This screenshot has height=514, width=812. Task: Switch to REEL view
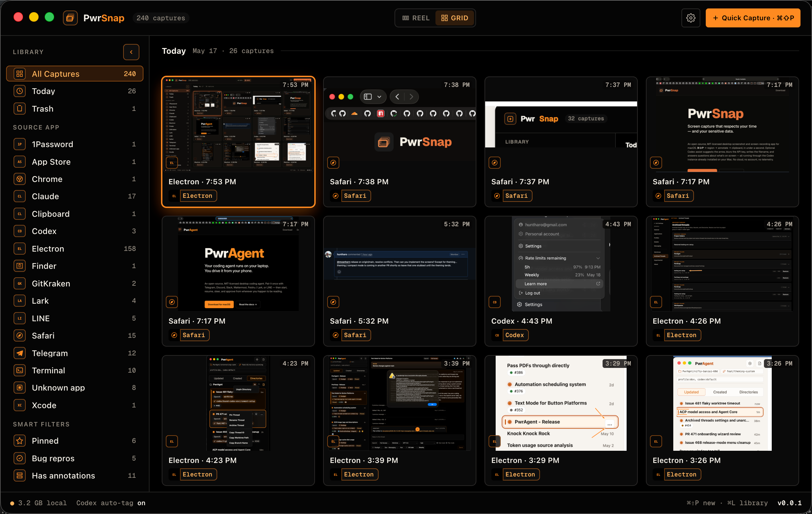(x=416, y=18)
